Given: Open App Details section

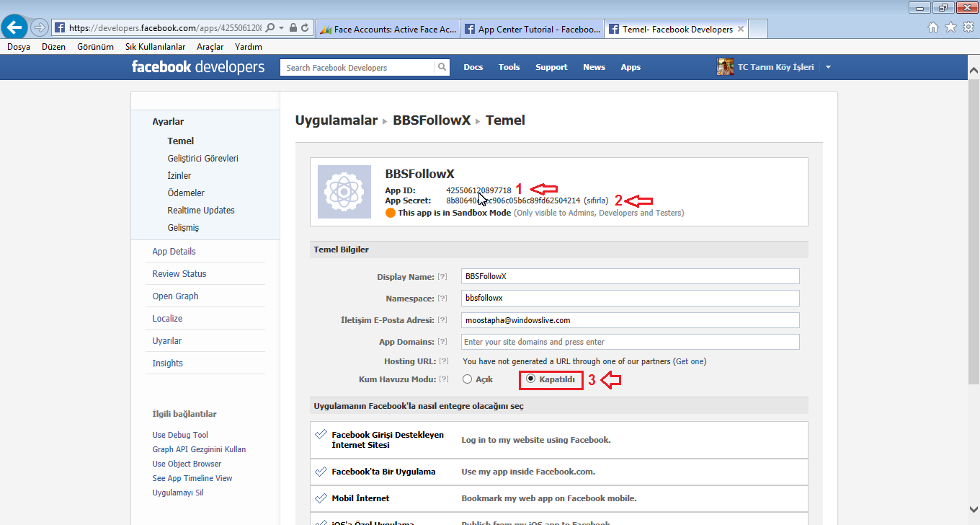Looking at the screenshot, I should pos(174,252).
